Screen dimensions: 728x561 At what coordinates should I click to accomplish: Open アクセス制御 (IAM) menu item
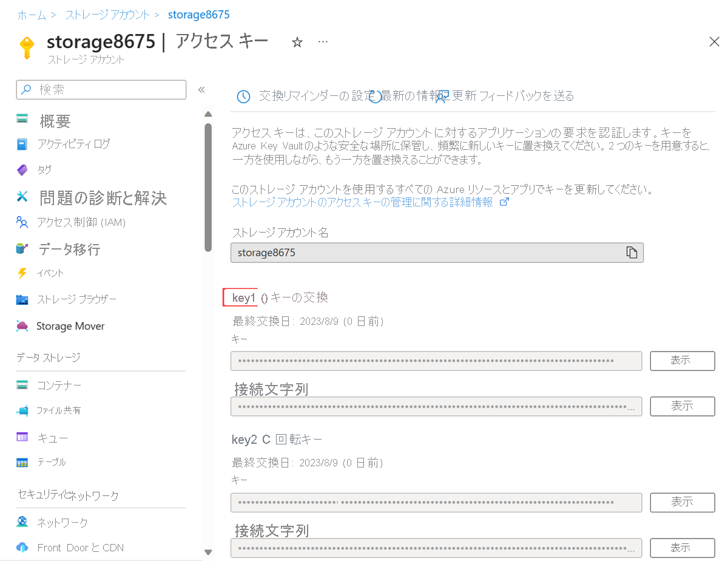click(81, 222)
